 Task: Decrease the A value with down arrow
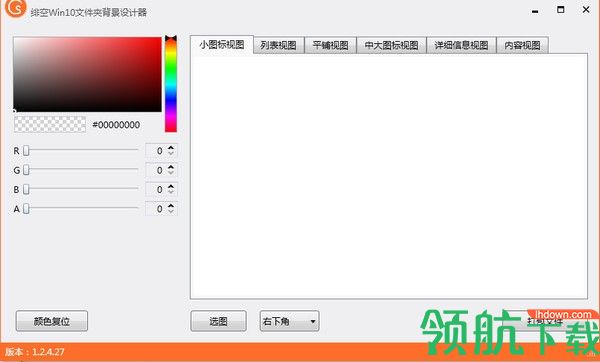point(171,212)
